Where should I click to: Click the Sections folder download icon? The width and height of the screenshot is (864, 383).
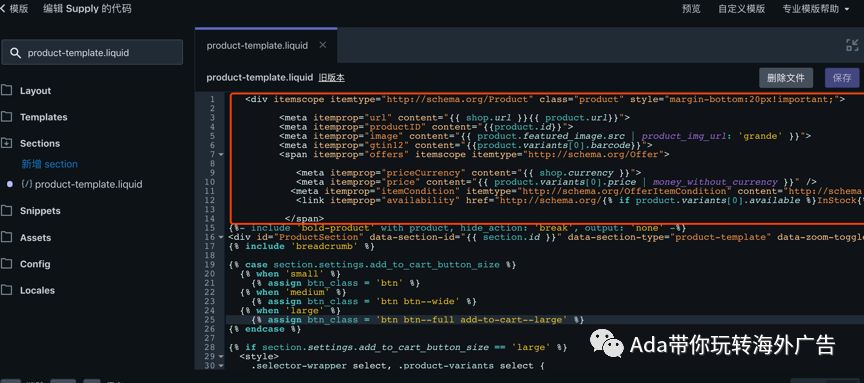pos(7,143)
